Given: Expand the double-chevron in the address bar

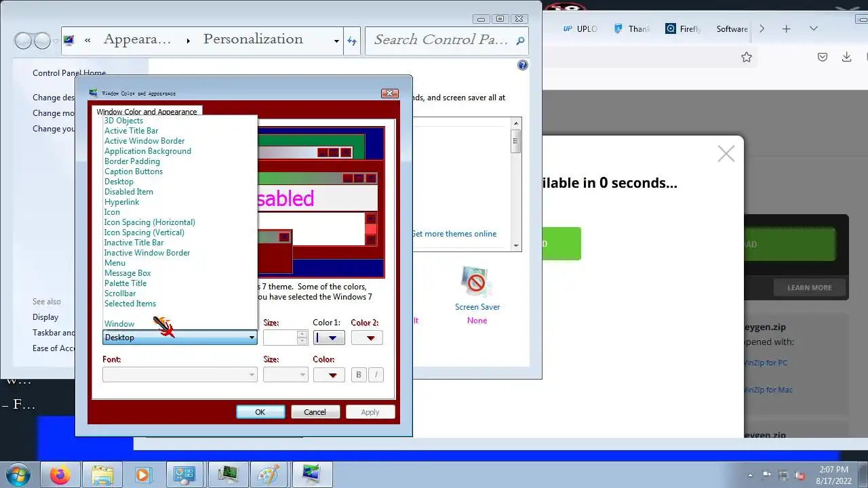Looking at the screenshot, I should (x=88, y=40).
